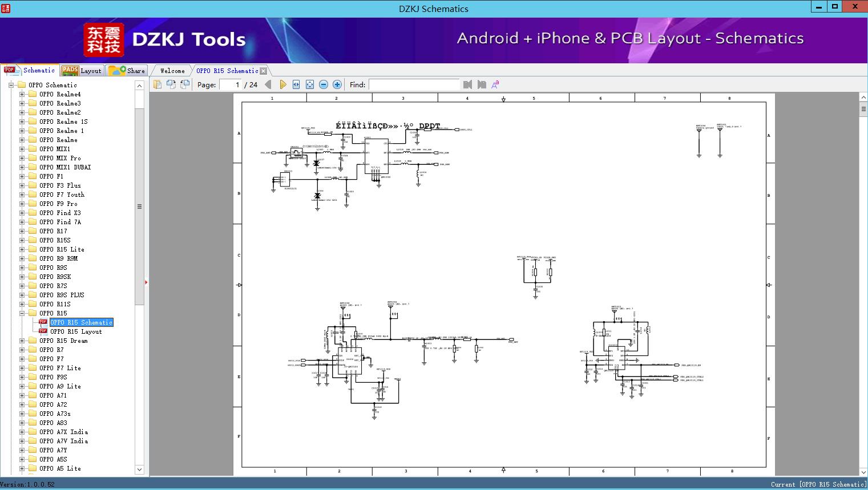
Task: Find the previous search match
Action: click(x=468, y=84)
